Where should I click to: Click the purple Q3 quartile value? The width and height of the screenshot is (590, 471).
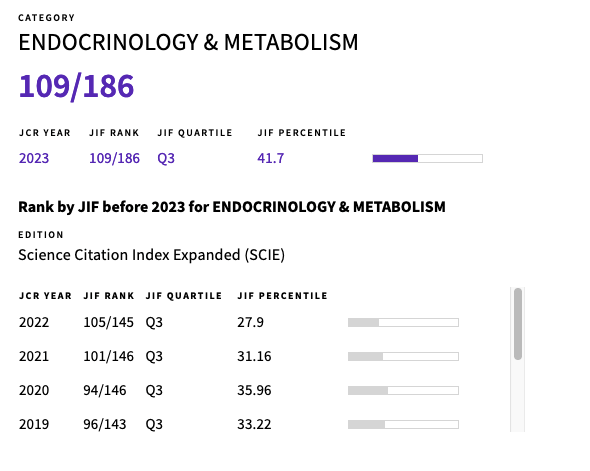tap(166, 158)
